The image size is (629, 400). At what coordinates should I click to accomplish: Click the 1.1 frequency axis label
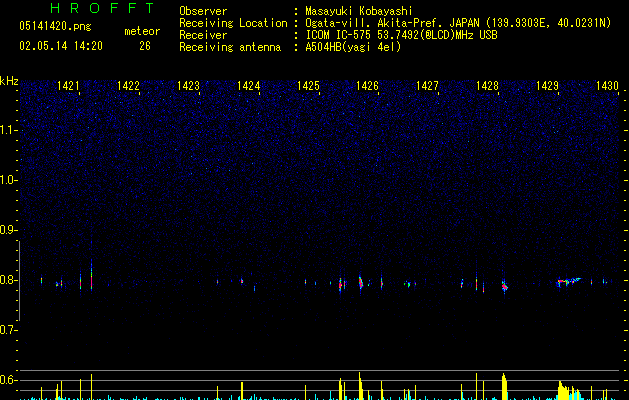pyautogui.click(x=8, y=130)
